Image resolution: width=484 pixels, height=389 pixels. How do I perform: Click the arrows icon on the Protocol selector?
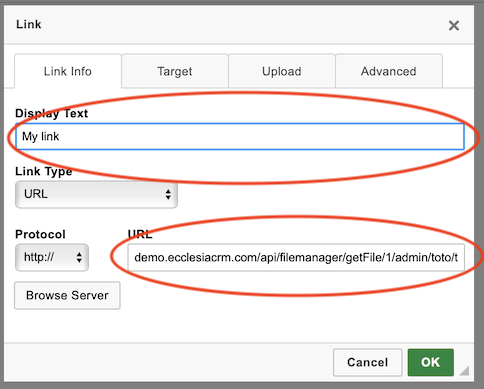tap(79, 257)
